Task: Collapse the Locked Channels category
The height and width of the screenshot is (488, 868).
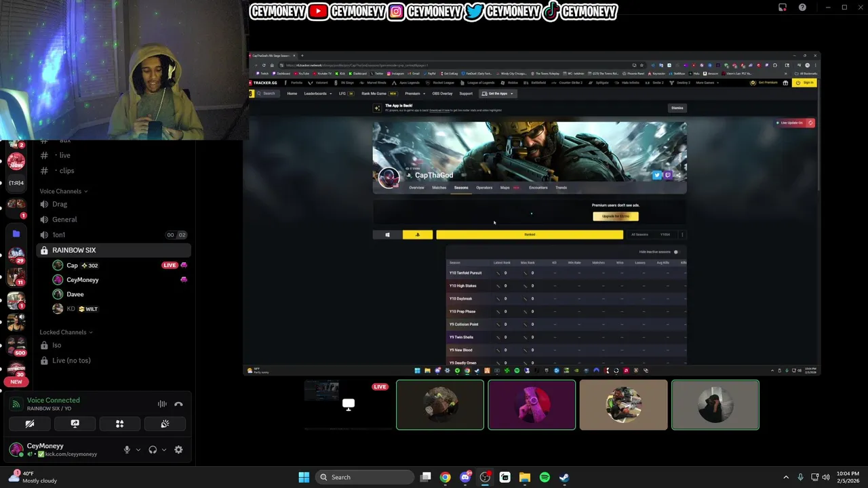Action: [x=66, y=332]
